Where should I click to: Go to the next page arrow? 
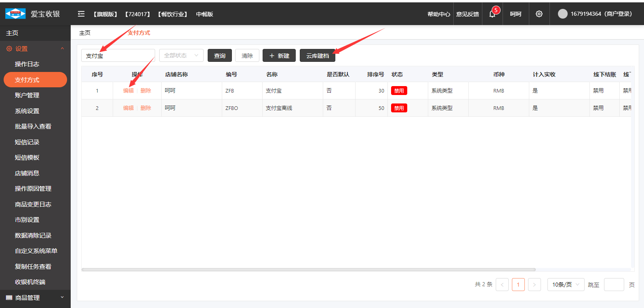coord(534,285)
